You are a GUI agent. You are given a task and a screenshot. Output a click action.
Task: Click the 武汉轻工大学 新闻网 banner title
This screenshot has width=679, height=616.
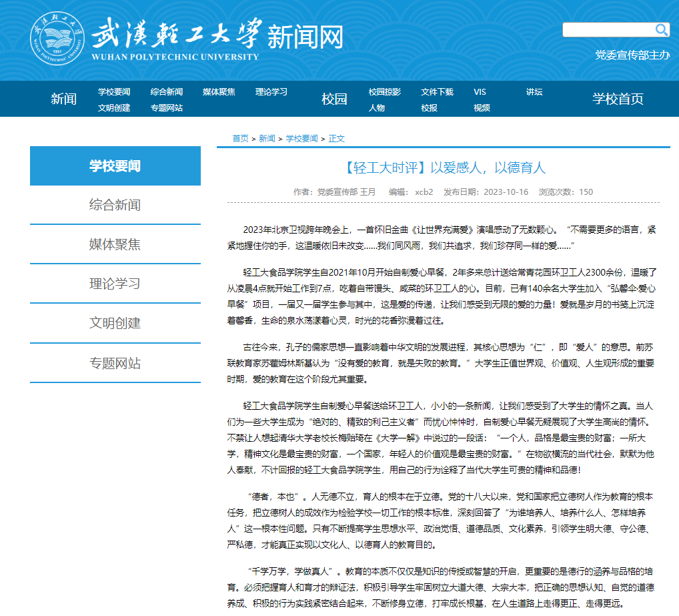click(217, 38)
